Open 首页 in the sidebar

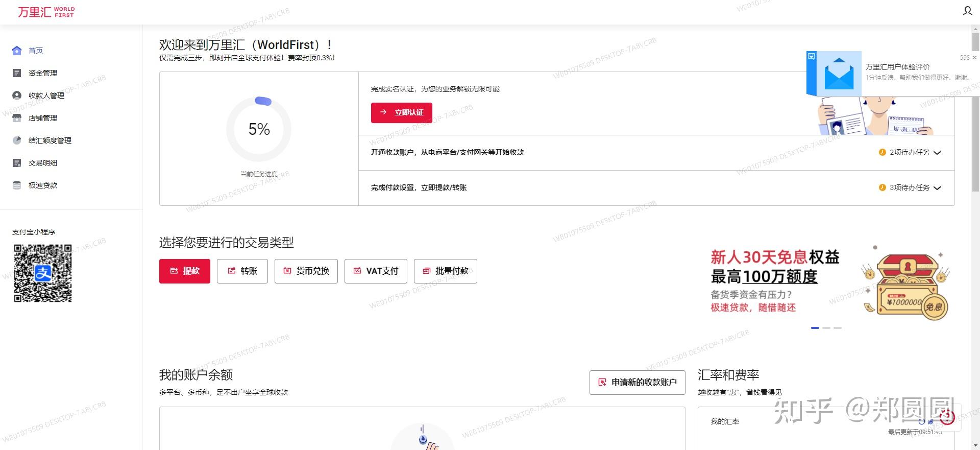(x=36, y=51)
